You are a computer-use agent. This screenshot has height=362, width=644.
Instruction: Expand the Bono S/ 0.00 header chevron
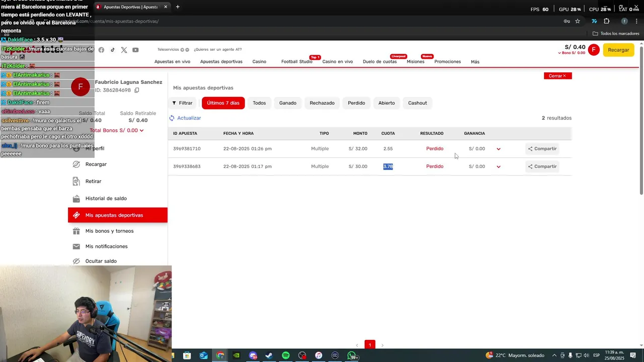pyautogui.click(x=559, y=53)
